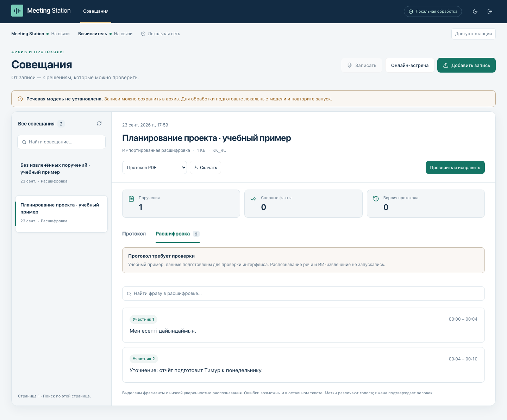Click the Meeting Station waveform logo

pos(17,11)
